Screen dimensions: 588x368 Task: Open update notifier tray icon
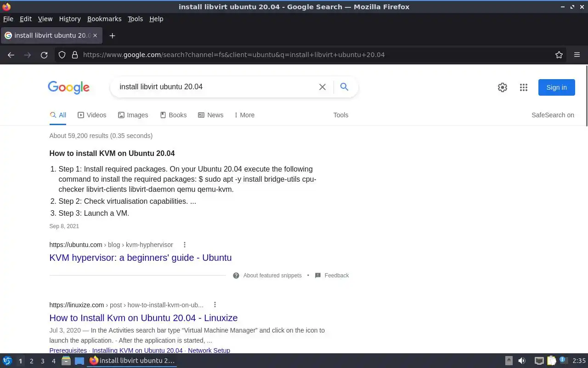(564, 361)
